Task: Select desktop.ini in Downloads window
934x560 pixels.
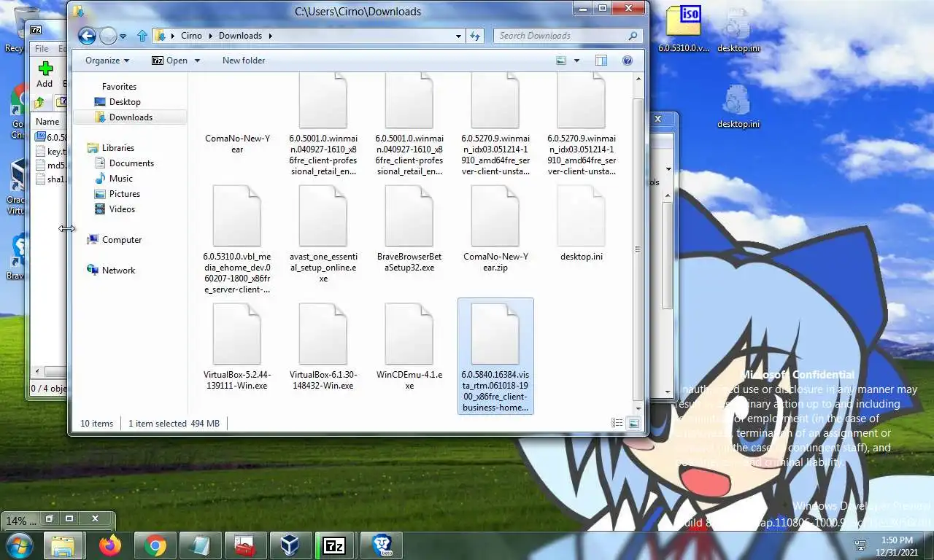Action: [x=582, y=223]
